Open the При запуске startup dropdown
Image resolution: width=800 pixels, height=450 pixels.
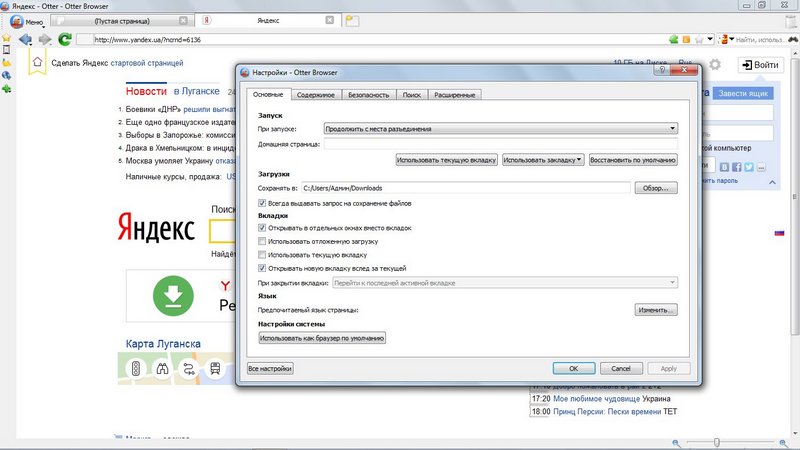click(x=501, y=129)
